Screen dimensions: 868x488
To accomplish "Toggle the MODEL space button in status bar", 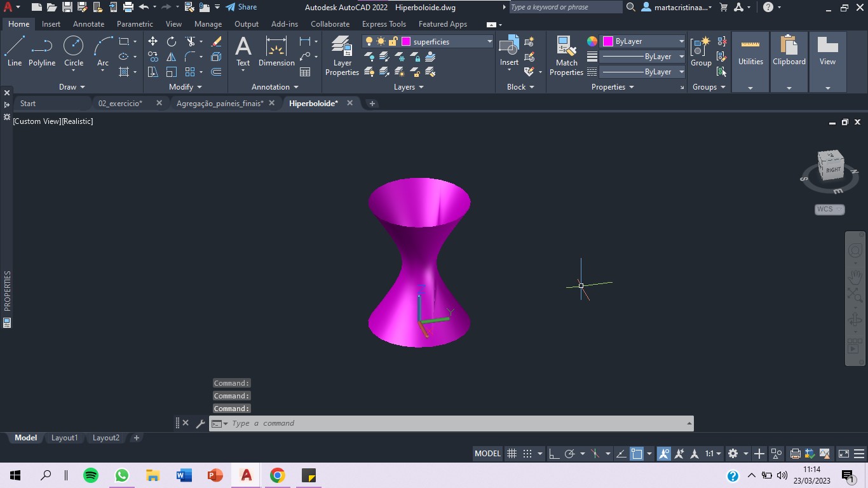I will click(488, 454).
